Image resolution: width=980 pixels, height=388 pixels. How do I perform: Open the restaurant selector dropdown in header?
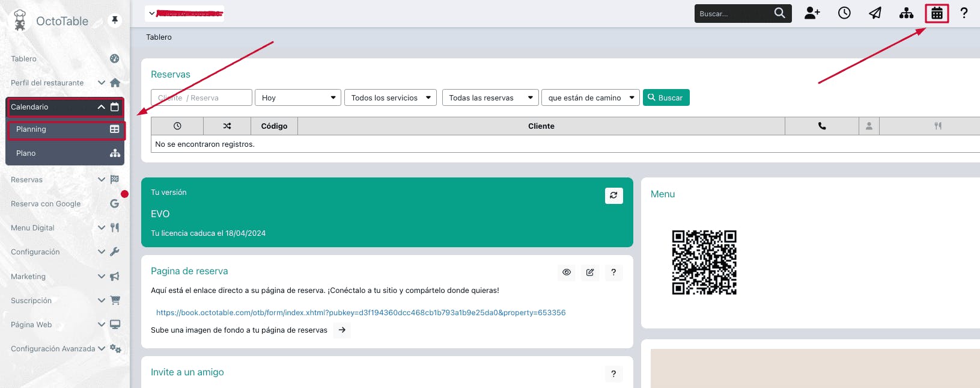coord(184,13)
